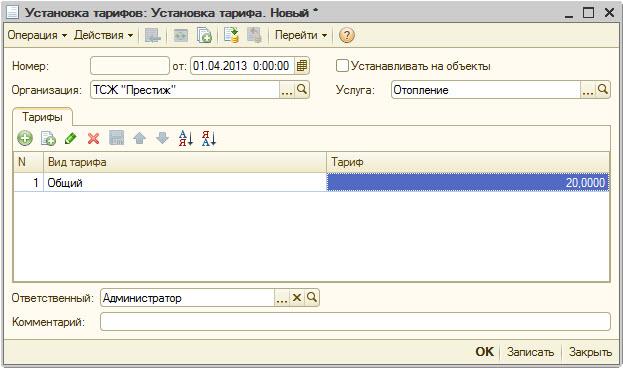Close the window with title bar X
The height and width of the screenshot is (368, 623).
[609, 13]
